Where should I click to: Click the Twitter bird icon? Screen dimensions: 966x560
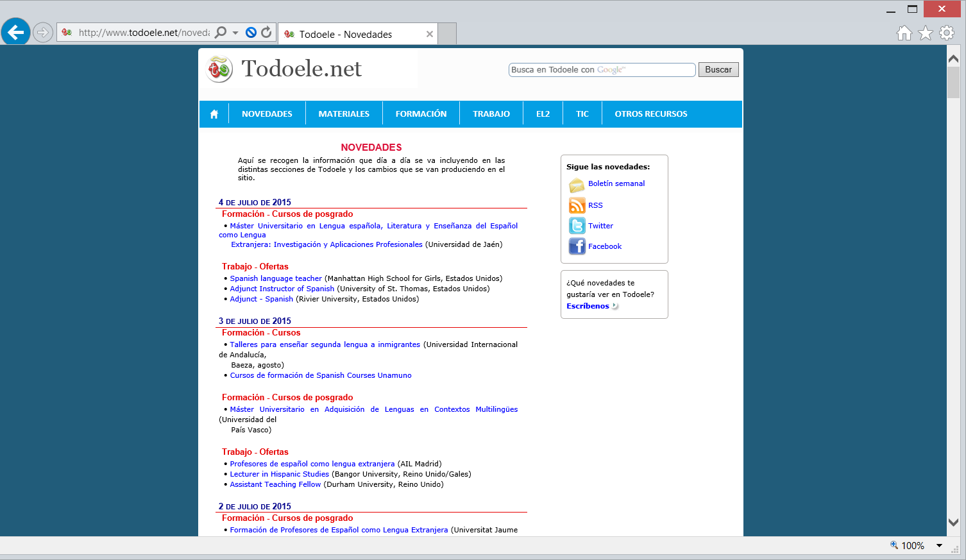577,226
